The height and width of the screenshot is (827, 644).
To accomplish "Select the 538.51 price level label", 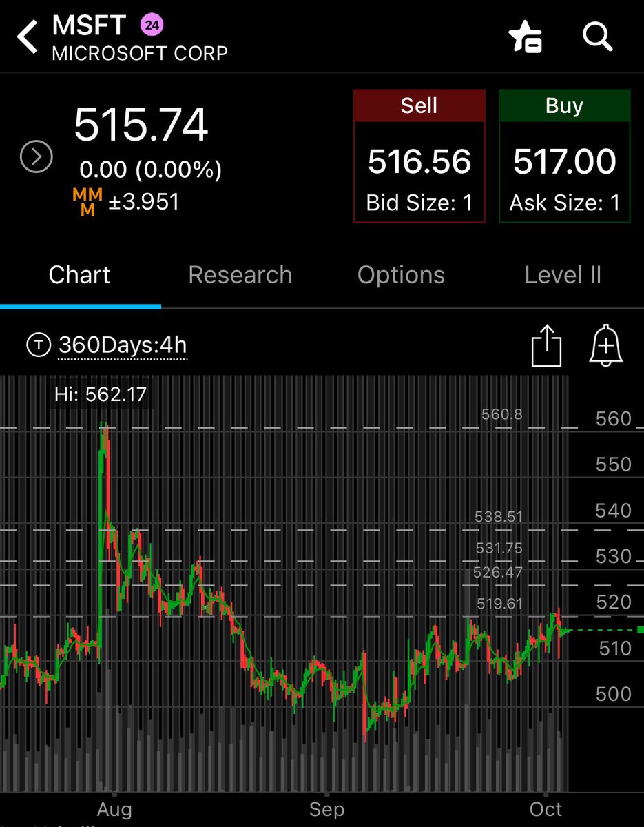I will [499, 516].
